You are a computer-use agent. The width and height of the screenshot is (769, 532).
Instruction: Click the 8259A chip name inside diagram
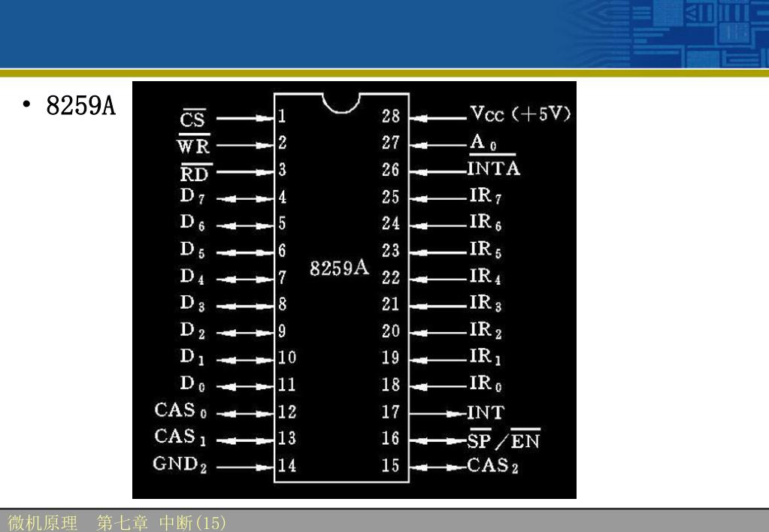(339, 268)
